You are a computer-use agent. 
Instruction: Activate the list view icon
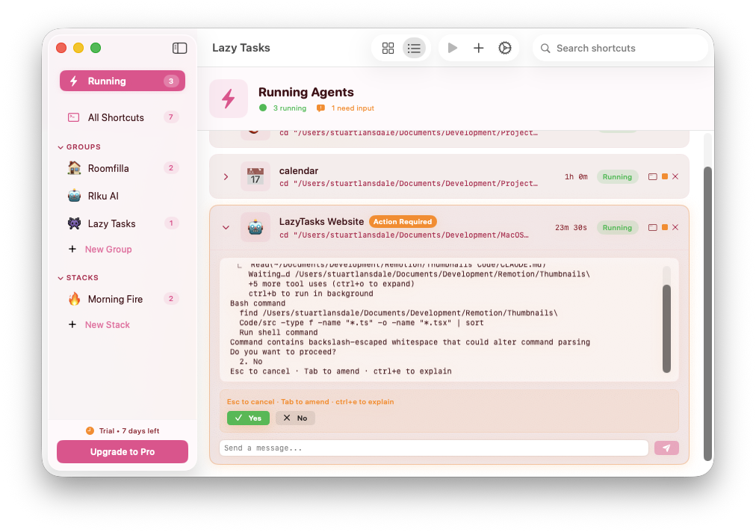click(415, 48)
